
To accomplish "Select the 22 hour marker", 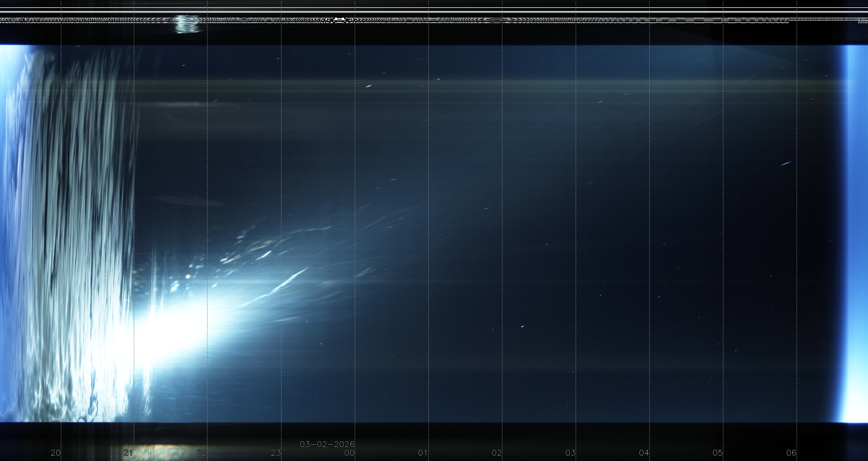I will pyautogui.click(x=202, y=453).
